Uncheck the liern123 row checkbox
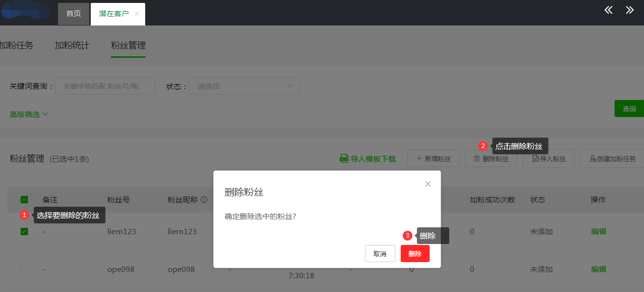This screenshot has width=644, height=292. click(x=24, y=231)
